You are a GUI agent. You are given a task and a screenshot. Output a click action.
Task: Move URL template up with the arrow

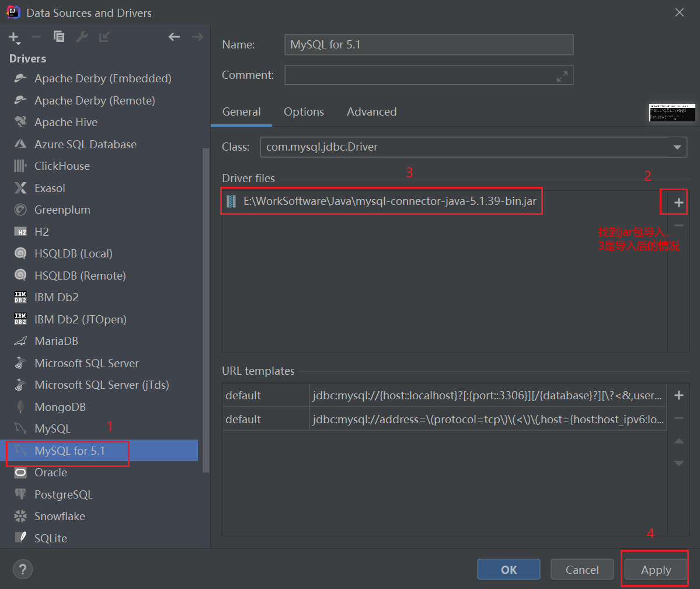tap(678, 441)
